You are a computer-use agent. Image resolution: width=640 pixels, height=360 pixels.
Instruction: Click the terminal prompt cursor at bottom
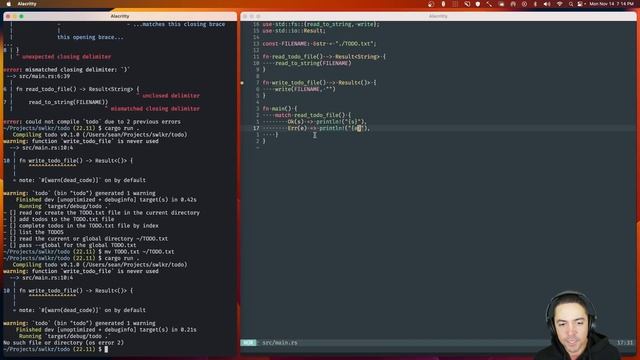(x=106, y=349)
